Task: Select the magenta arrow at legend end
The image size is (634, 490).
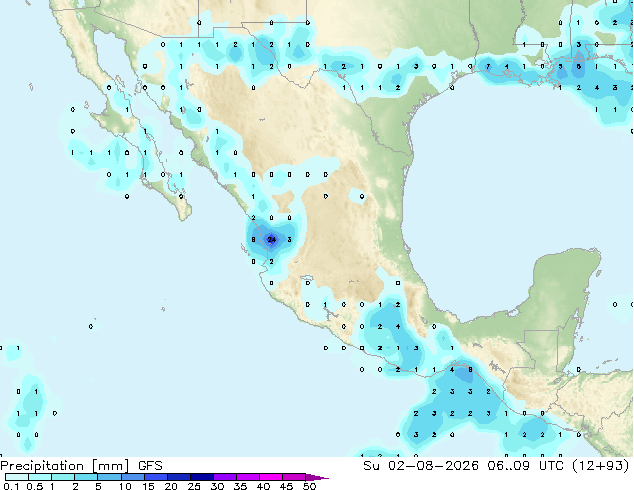Action: tap(317, 477)
